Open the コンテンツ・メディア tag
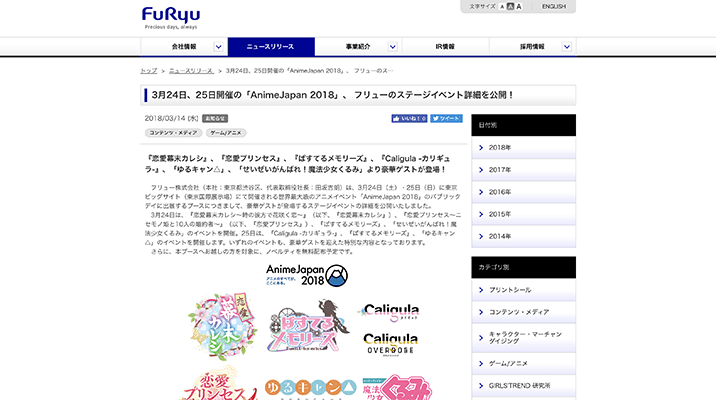This screenshot has height=400, width=716. point(174,133)
